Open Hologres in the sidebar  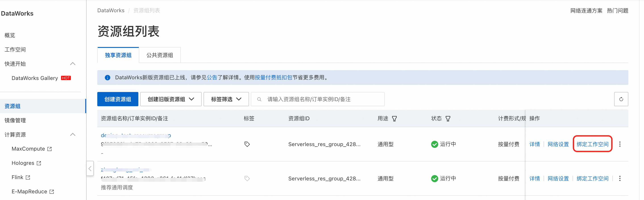23,163
